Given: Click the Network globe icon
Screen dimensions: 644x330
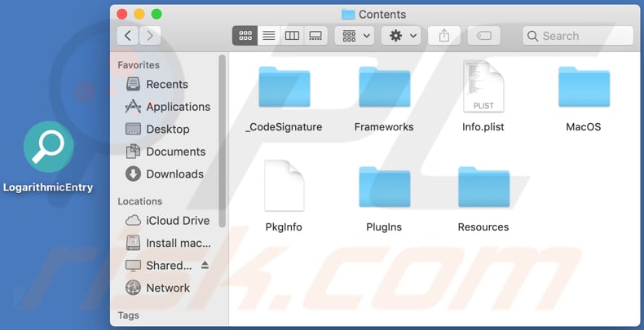Looking at the screenshot, I should pyautogui.click(x=133, y=288).
